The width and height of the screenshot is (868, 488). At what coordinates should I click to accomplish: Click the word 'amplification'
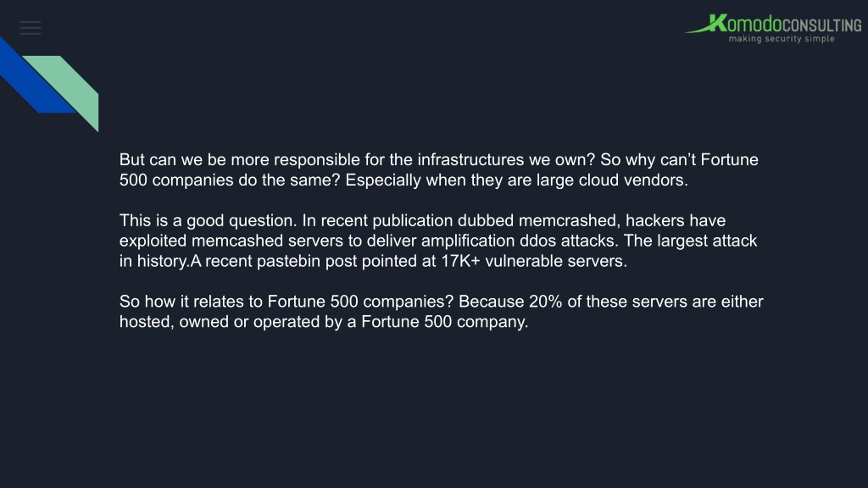coord(468,241)
